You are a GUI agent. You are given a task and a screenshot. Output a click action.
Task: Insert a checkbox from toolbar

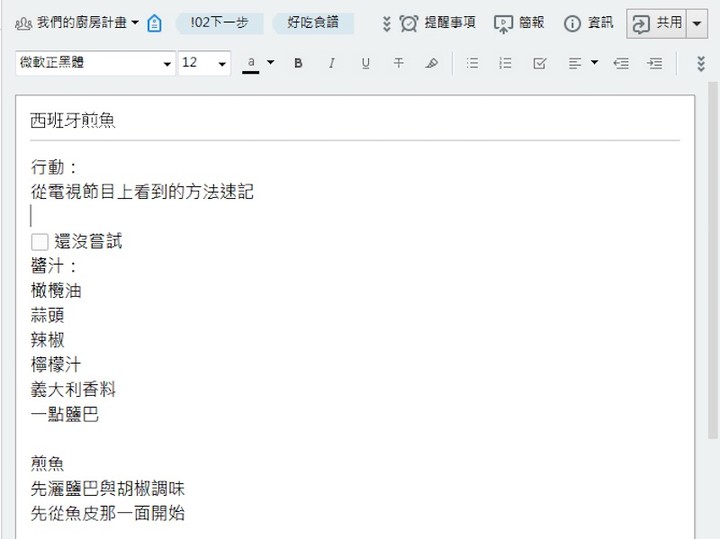[540, 63]
